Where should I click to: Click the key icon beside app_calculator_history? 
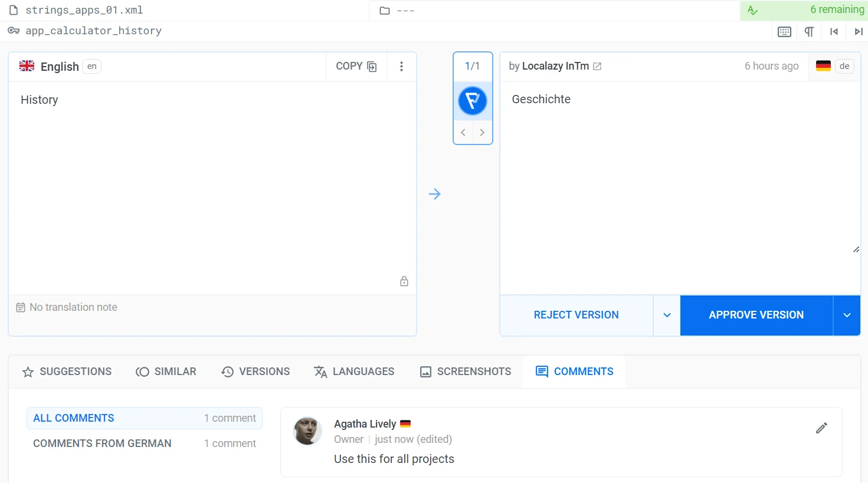tap(13, 31)
